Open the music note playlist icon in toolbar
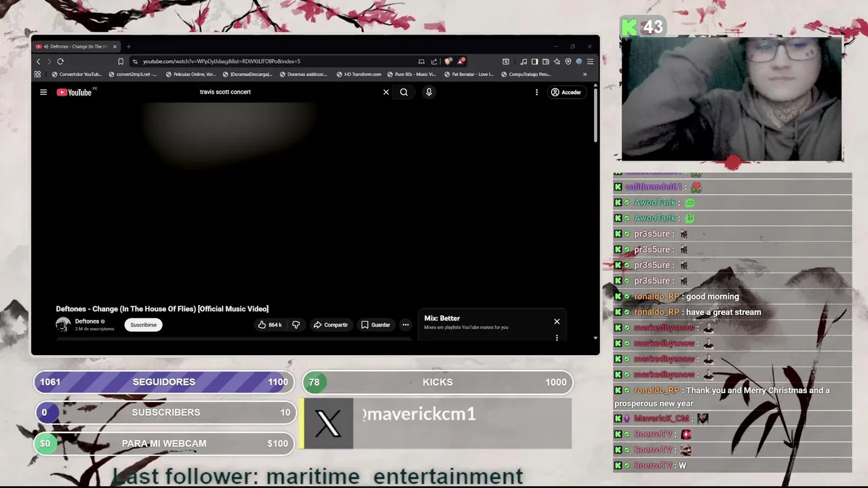 524,61
